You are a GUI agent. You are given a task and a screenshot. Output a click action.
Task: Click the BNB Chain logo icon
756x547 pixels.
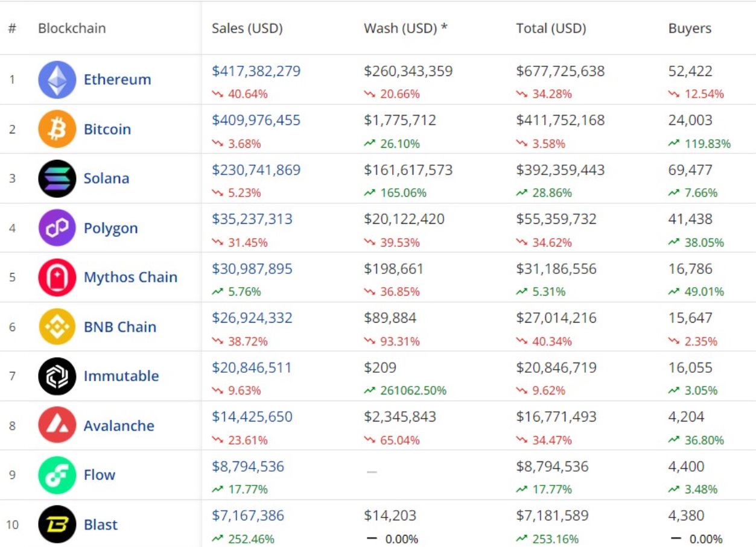[x=57, y=327]
